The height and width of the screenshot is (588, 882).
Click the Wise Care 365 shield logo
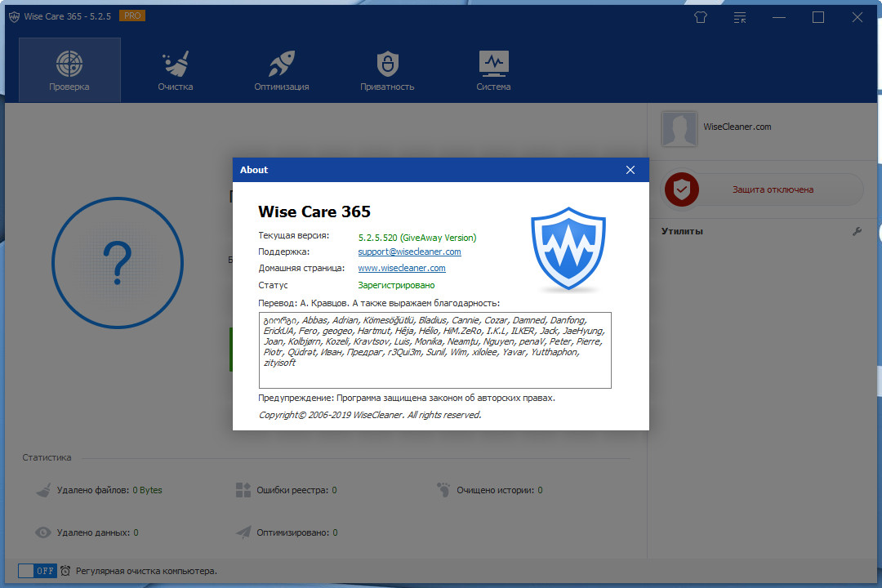pos(568,248)
